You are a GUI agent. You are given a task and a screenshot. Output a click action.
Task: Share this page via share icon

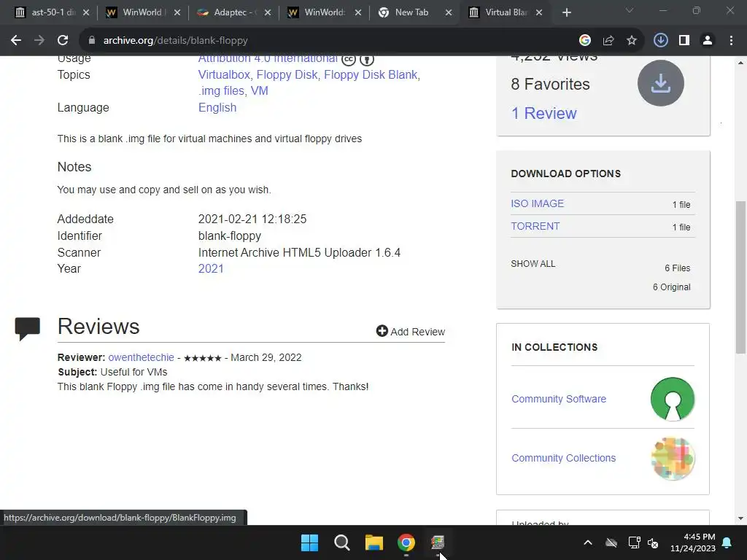coord(608,41)
